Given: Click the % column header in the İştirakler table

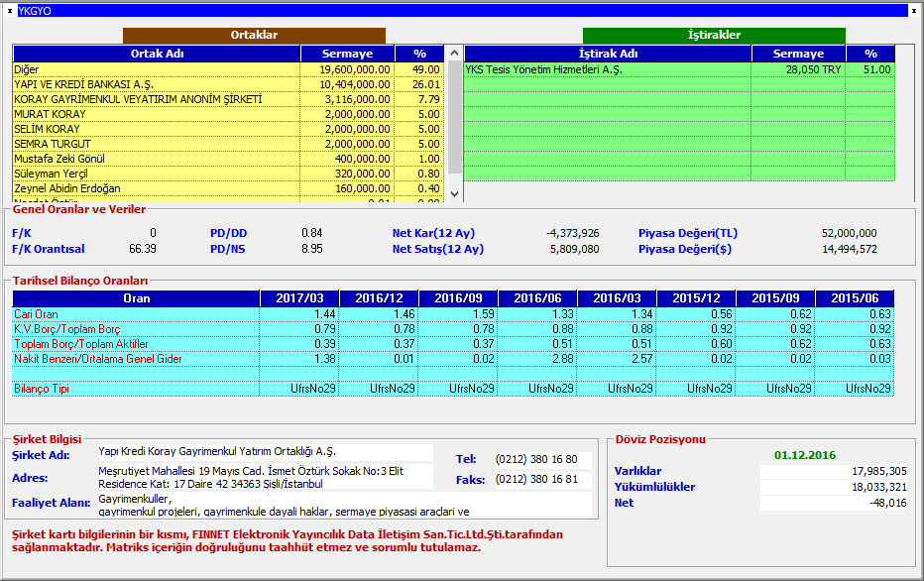Looking at the screenshot, I should pos(870,54).
